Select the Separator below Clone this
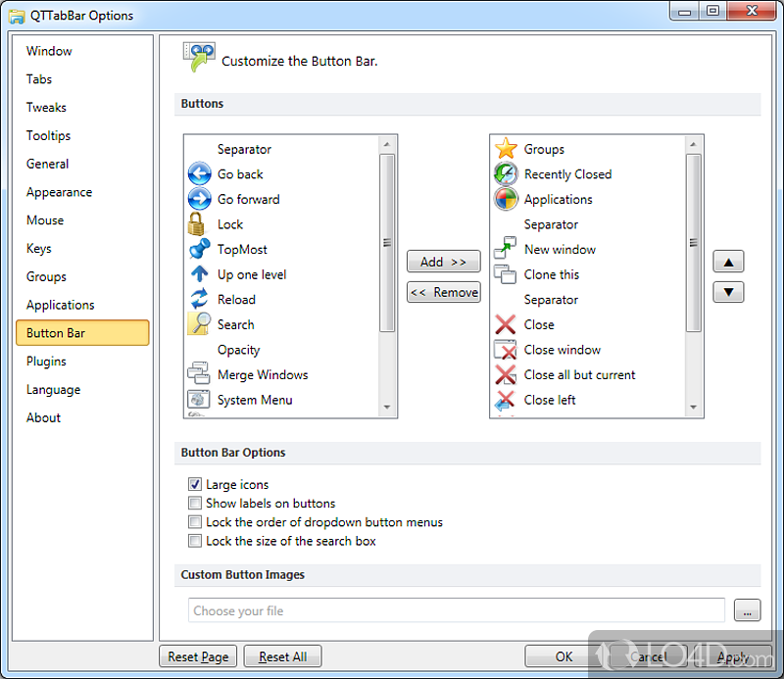Viewport: 784px width, 679px height. point(587,300)
